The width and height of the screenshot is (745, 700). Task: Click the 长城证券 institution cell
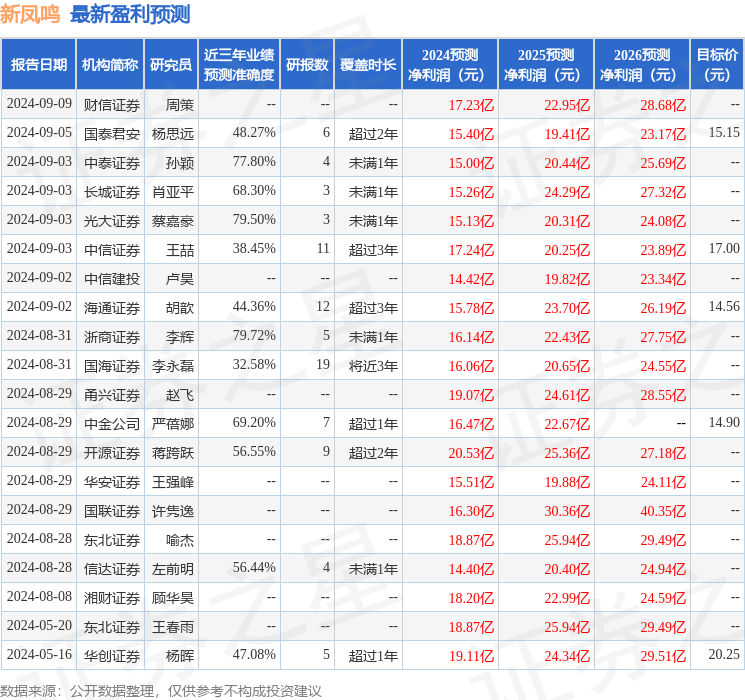[x=112, y=192]
